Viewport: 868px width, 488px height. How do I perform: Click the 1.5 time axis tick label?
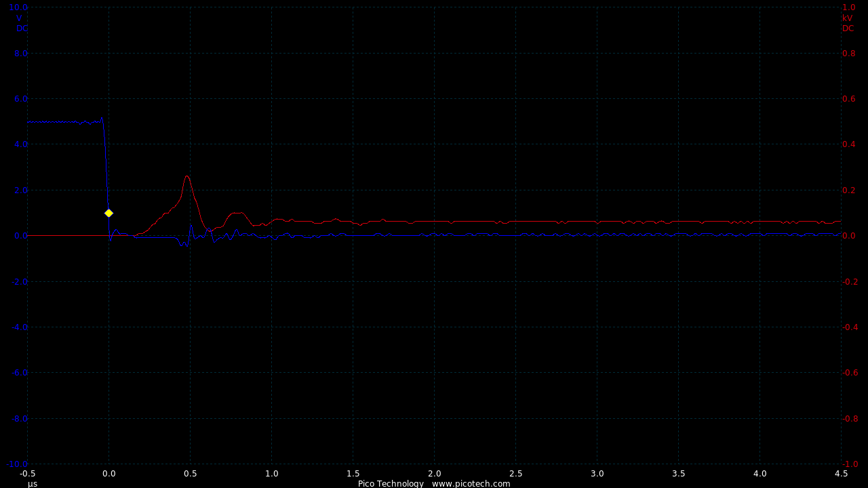point(353,474)
